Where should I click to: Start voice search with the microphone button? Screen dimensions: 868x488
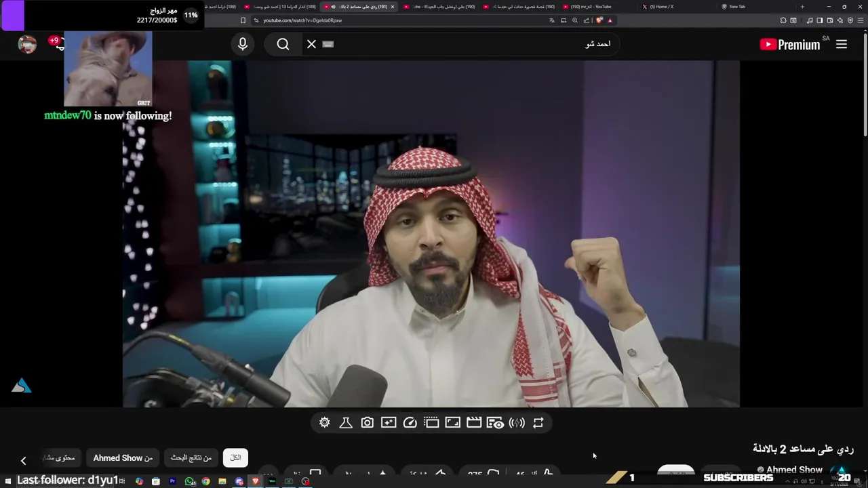(243, 44)
